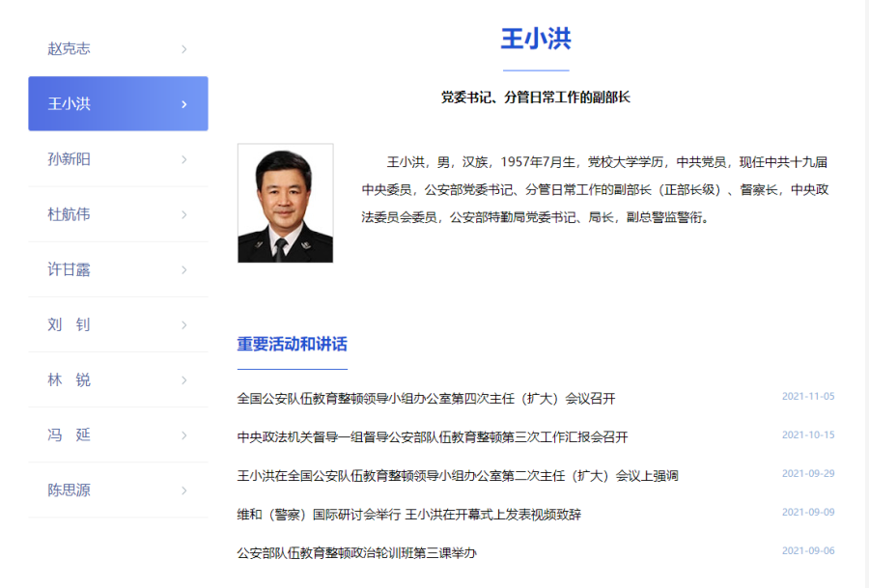The image size is (869, 588).
Task: Click the chevron arrow beside 冯延
Action: tap(183, 435)
